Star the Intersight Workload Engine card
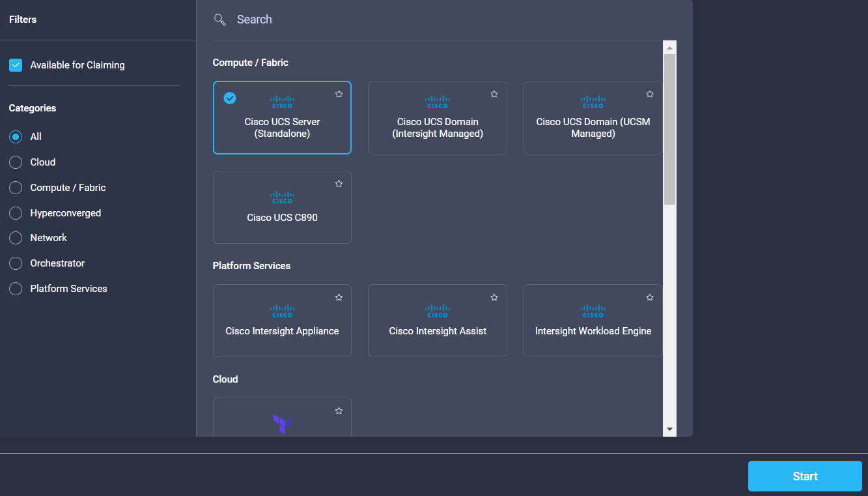 point(650,297)
